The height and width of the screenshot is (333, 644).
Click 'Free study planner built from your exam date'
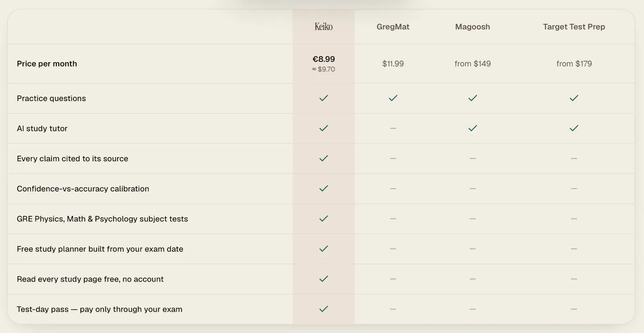[x=100, y=249]
